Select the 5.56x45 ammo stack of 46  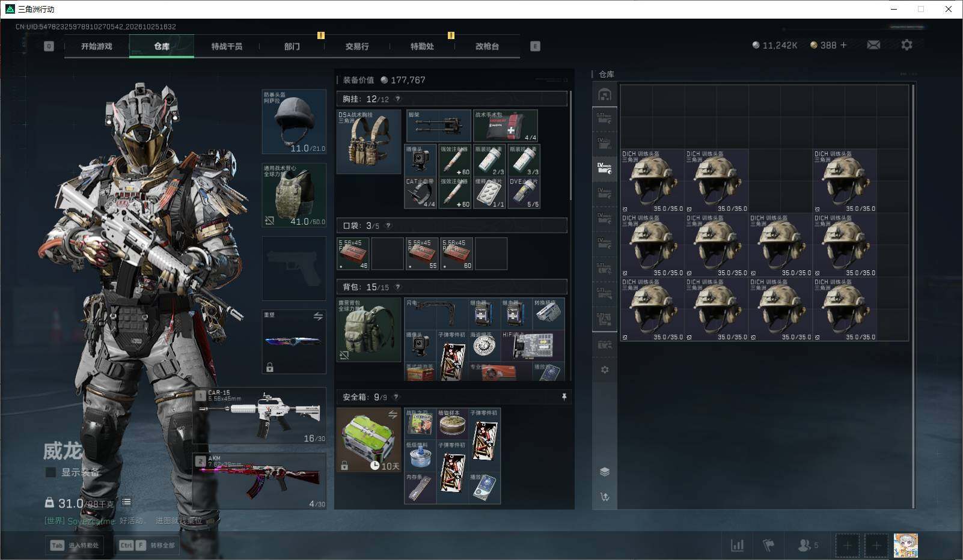353,254
